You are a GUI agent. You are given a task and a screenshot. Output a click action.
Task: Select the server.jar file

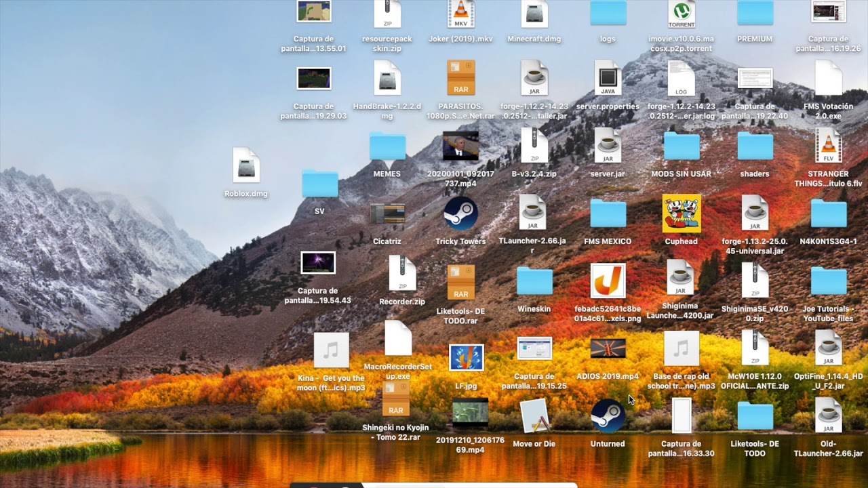tap(608, 145)
